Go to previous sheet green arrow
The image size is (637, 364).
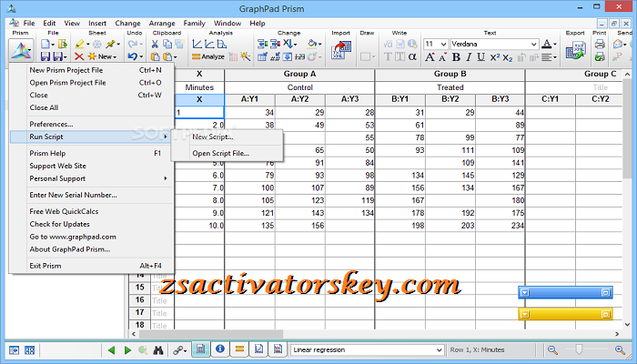pyautogui.click(x=111, y=349)
